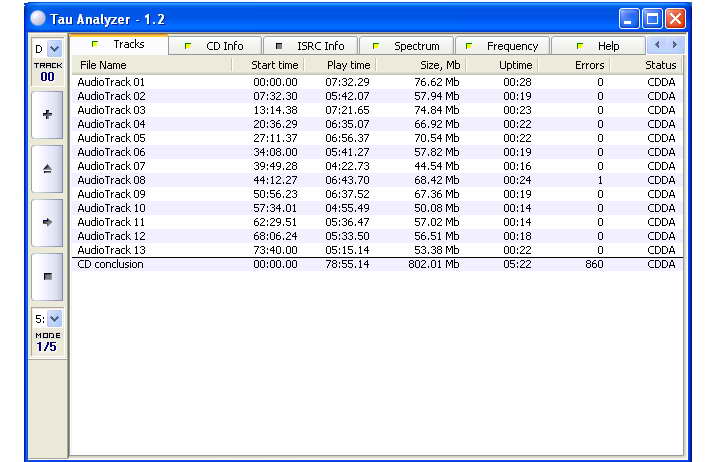This screenshot has width=728, height=462.
Task: Select the CD conclusion summary row
Action: click(x=111, y=264)
